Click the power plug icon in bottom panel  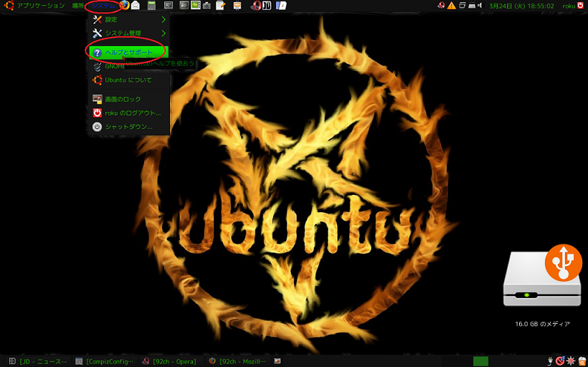coord(551,361)
